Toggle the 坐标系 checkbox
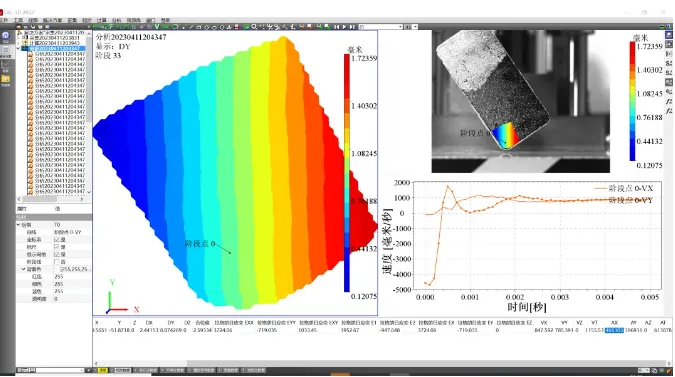 (x=56, y=240)
